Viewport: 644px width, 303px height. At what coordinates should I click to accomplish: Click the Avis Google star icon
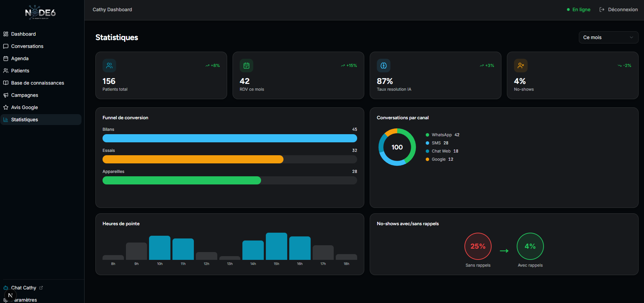coord(6,107)
